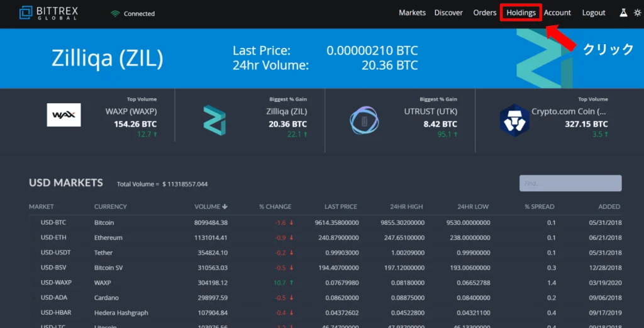Click the Bitcoin currency name
Image resolution: width=644 pixels, height=328 pixels.
(x=104, y=222)
